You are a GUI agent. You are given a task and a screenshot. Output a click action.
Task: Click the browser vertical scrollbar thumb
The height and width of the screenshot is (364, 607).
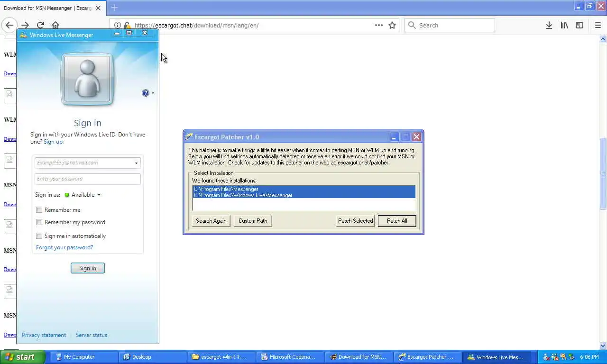click(x=603, y=173)
